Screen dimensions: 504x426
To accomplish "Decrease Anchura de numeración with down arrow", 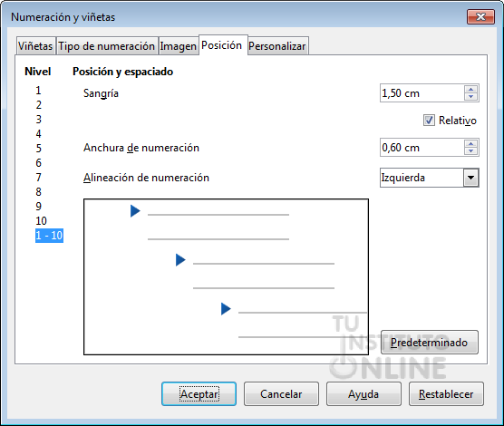I will pos(470,151).
